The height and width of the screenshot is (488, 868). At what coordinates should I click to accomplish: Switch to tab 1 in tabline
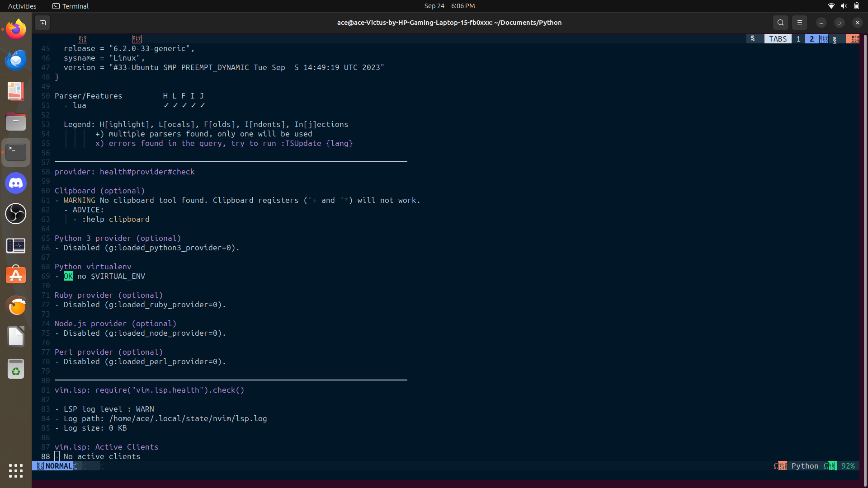[798, 39]
